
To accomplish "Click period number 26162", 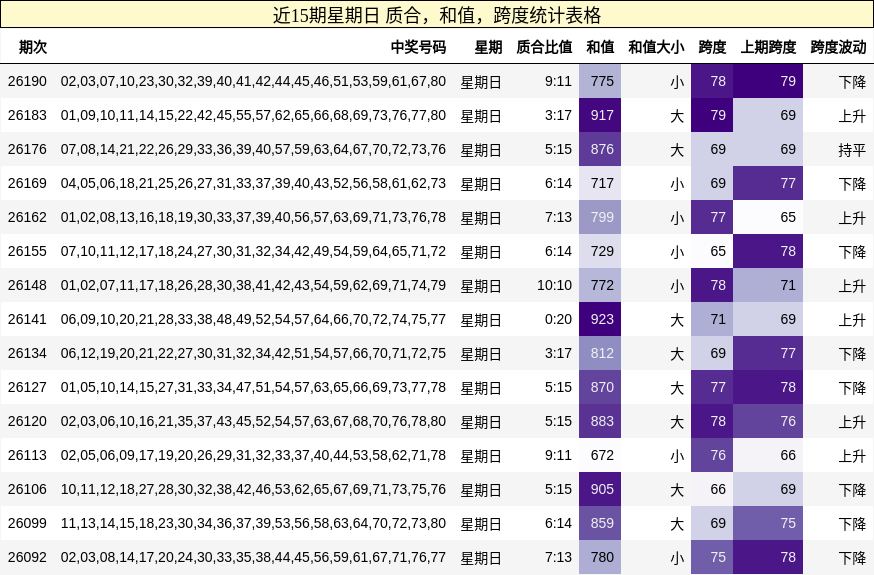I will coord(27,217).
